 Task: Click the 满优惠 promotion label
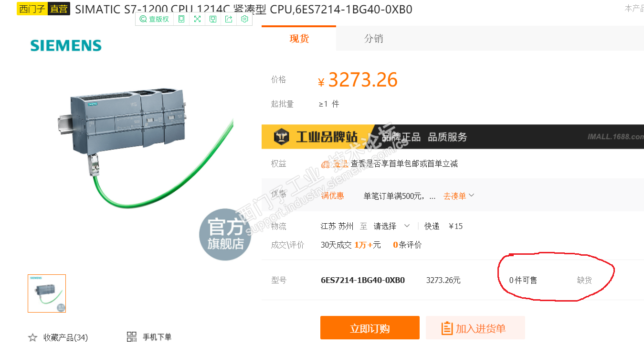coord(332,195)
